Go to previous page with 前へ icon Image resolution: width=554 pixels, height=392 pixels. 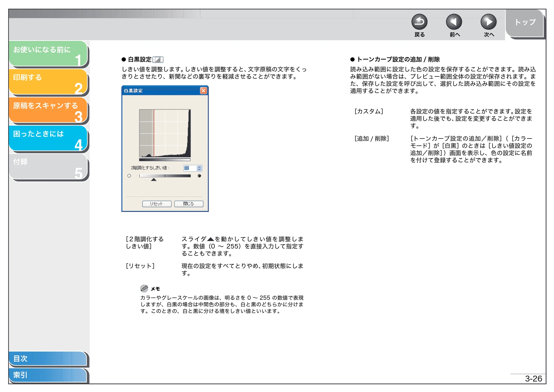click(454, 22)
